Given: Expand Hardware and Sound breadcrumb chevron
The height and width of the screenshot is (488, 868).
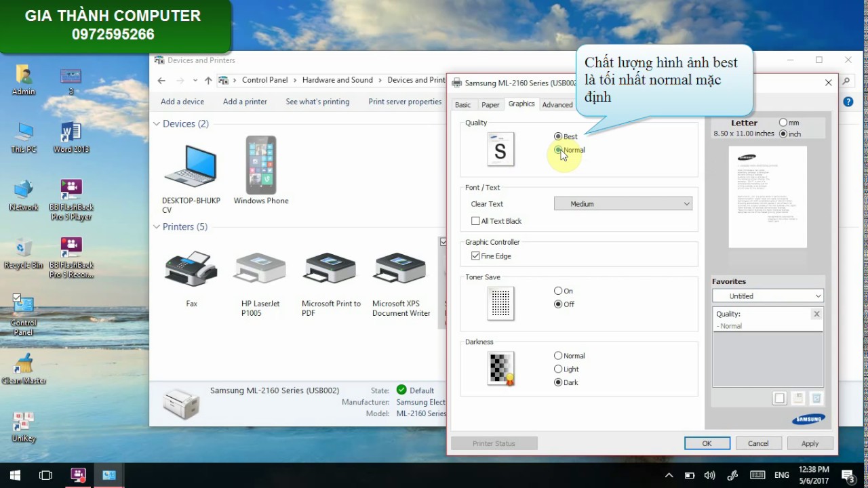Looking at the screenshot, I should (380, 80).
